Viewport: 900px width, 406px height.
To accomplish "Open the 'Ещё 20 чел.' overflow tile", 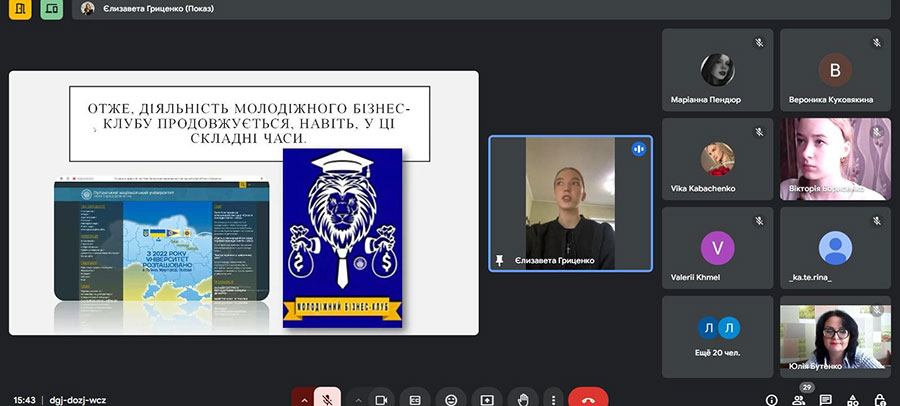I will pos(717,337).
